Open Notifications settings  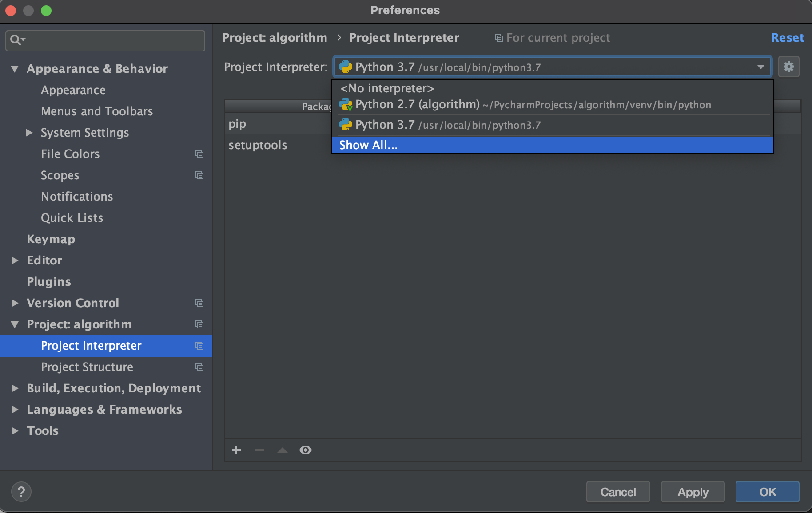pos(77,197)
